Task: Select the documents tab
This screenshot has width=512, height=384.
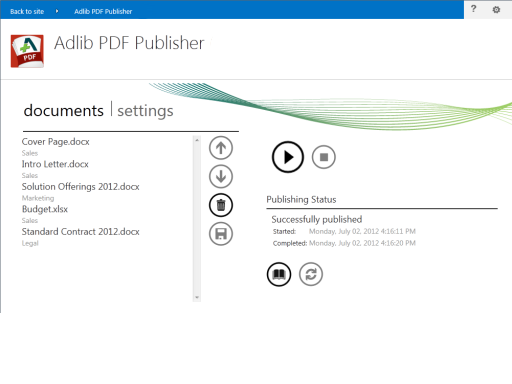Action: 64,110
